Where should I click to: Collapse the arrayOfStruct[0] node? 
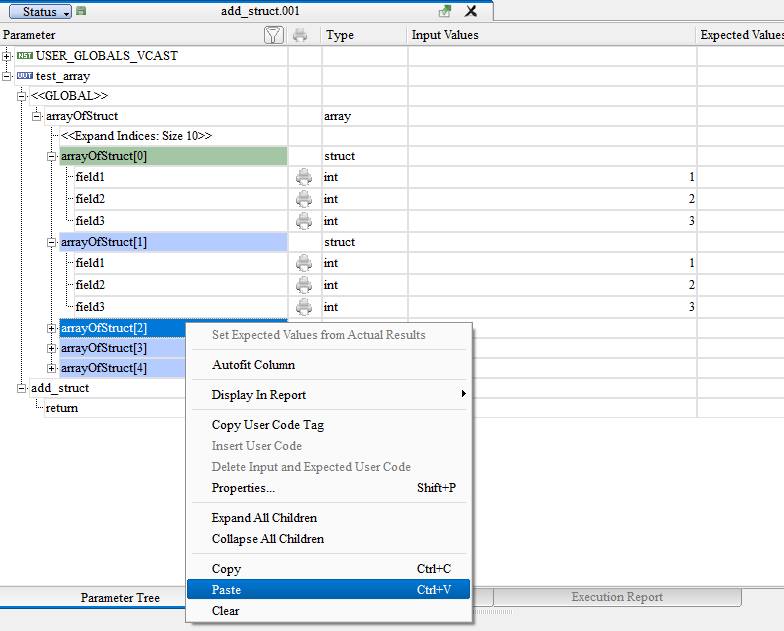52,156
